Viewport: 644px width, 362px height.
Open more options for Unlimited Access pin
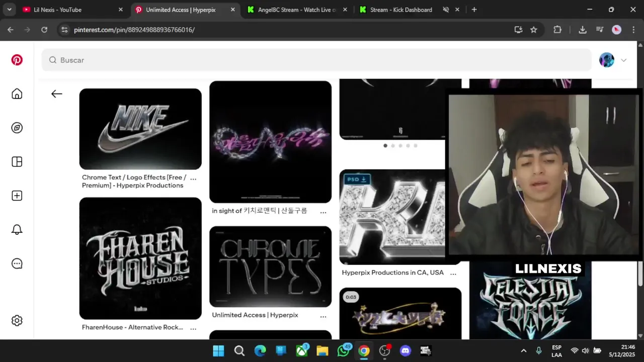click(x=323, y=316)
